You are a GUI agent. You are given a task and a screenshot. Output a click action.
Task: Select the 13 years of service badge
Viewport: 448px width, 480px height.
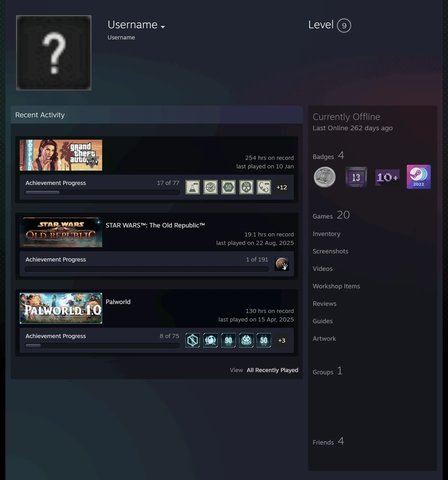(356, 177)
